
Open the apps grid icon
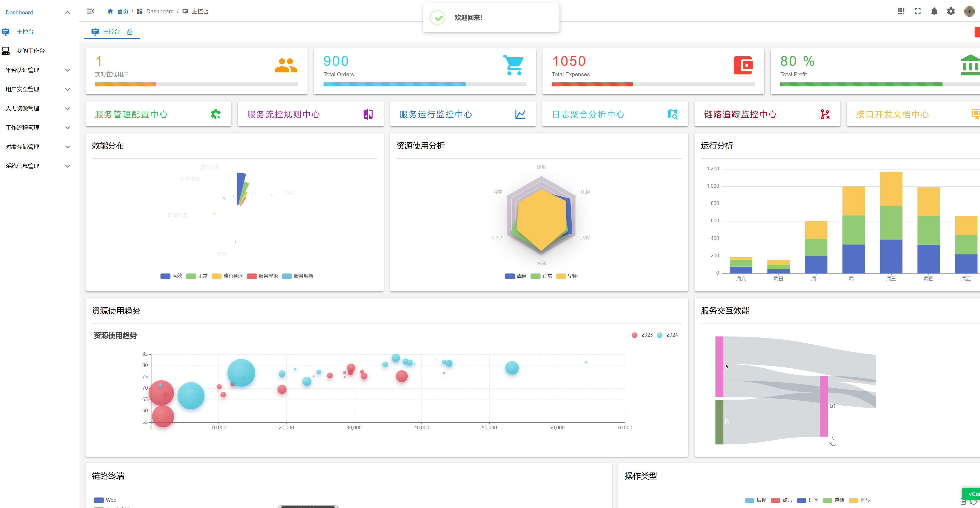tap(901, 11)
